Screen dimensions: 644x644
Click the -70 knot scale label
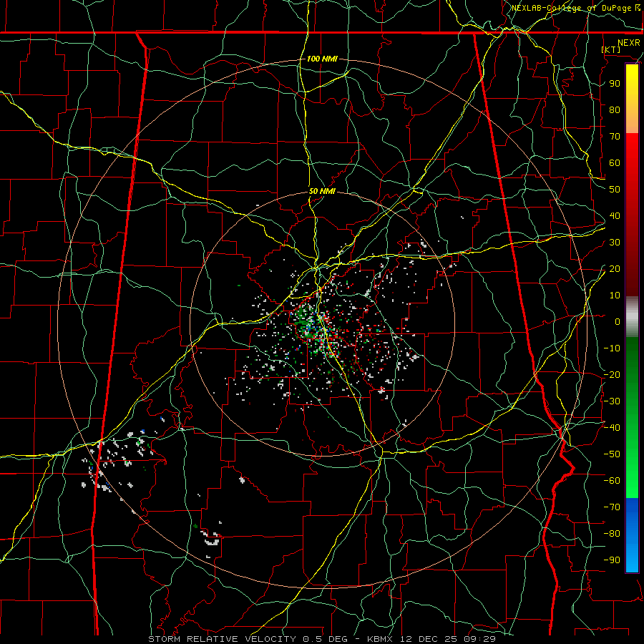(x=612, y=507)
